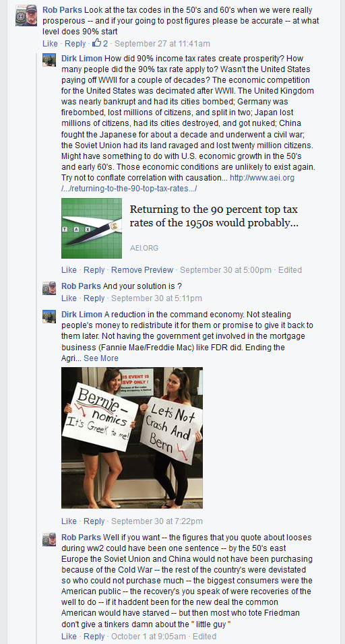This screenshot has height=644, width=345.
Task: Remove Preview from the AEI link comment
Action: pyautogui.click(x=142, y=270)
